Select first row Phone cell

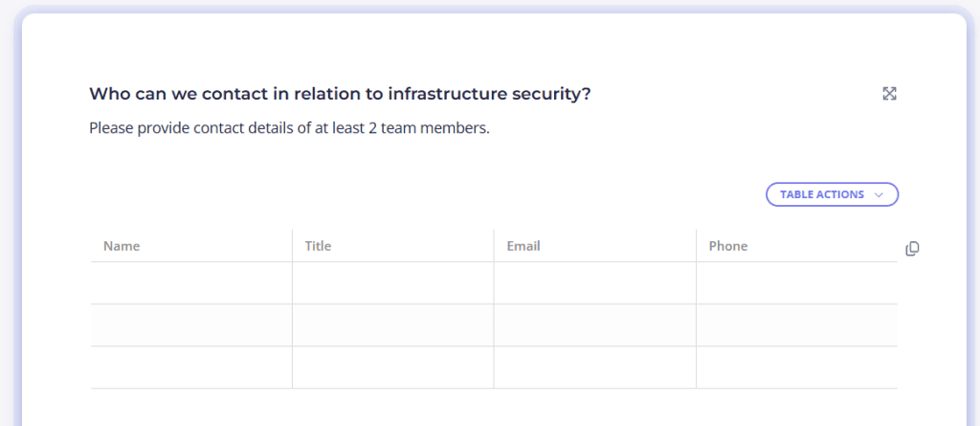(796, 283)
